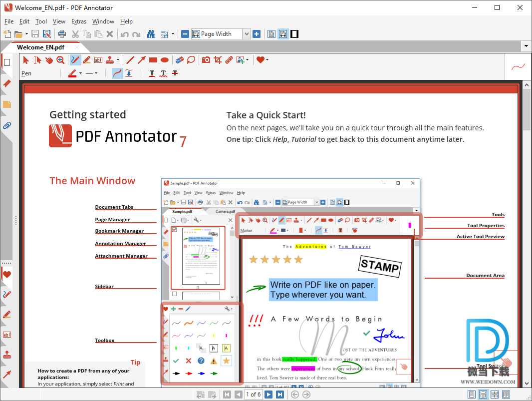Jump to the last page button
Viewport: 532px width, 401px height.
(x=280, y=395)
